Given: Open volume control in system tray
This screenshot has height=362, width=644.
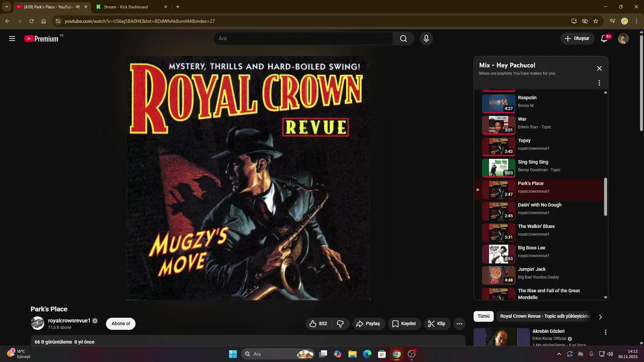Looking at the screenshot, I should [x=610, y=354].
